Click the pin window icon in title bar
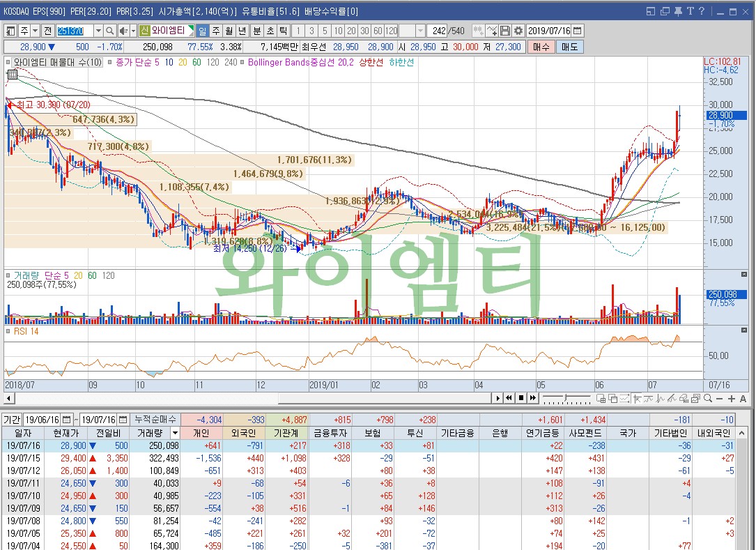The height and width of the screenshot is (550, 756). (x=678, y=11)
